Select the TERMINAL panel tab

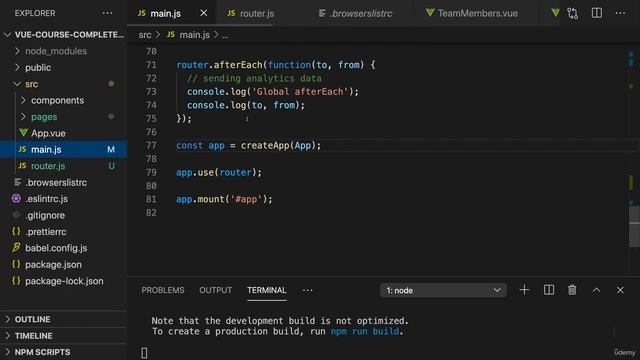pyautogui.click(x=267, y=290)
